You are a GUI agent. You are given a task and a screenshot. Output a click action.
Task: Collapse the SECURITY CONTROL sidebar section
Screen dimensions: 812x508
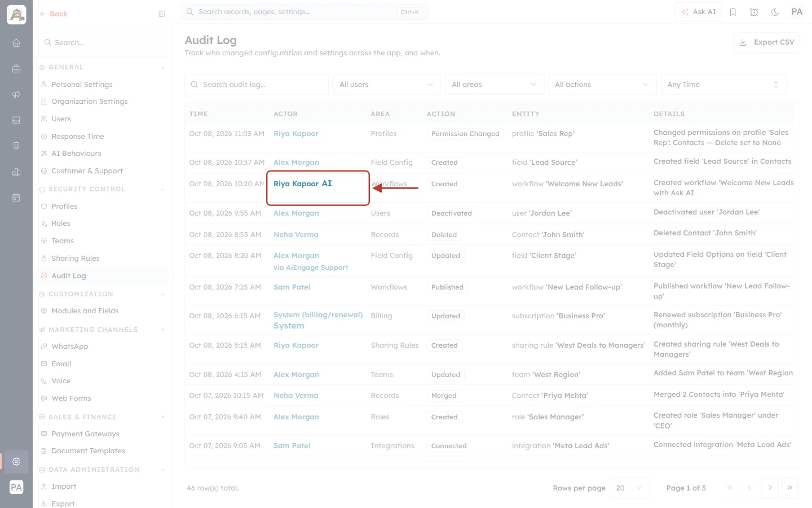pos(163,190)
